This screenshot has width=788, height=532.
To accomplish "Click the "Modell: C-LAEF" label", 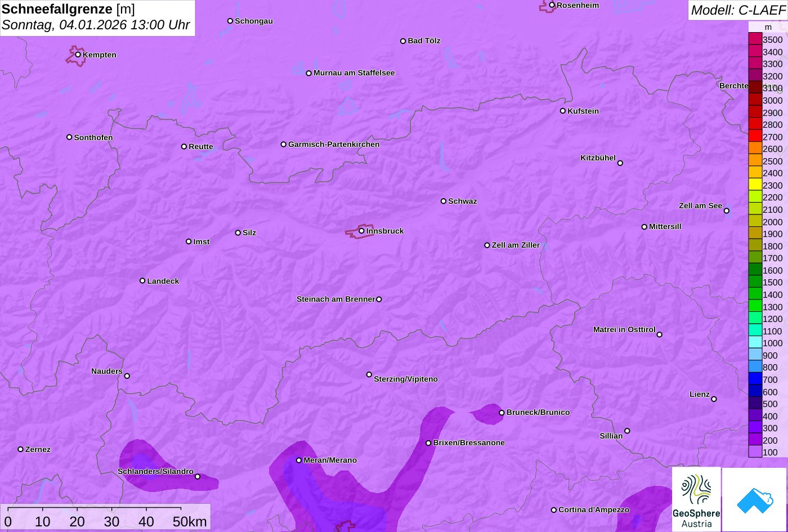I will tap(738, 10).
